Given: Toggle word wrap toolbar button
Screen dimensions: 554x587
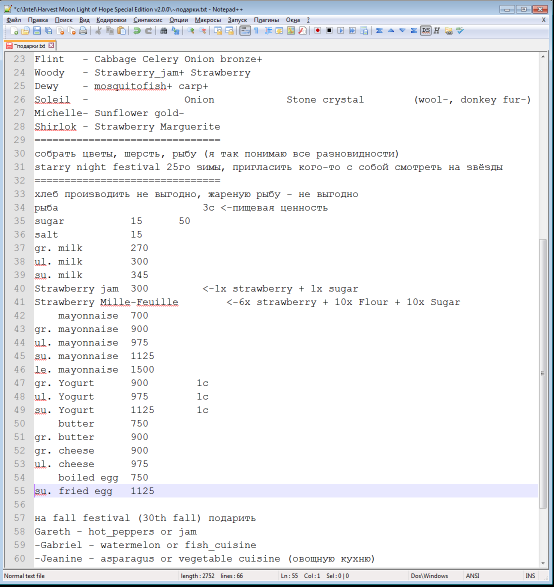Looking at the screenshot, I should pos(245,31).
